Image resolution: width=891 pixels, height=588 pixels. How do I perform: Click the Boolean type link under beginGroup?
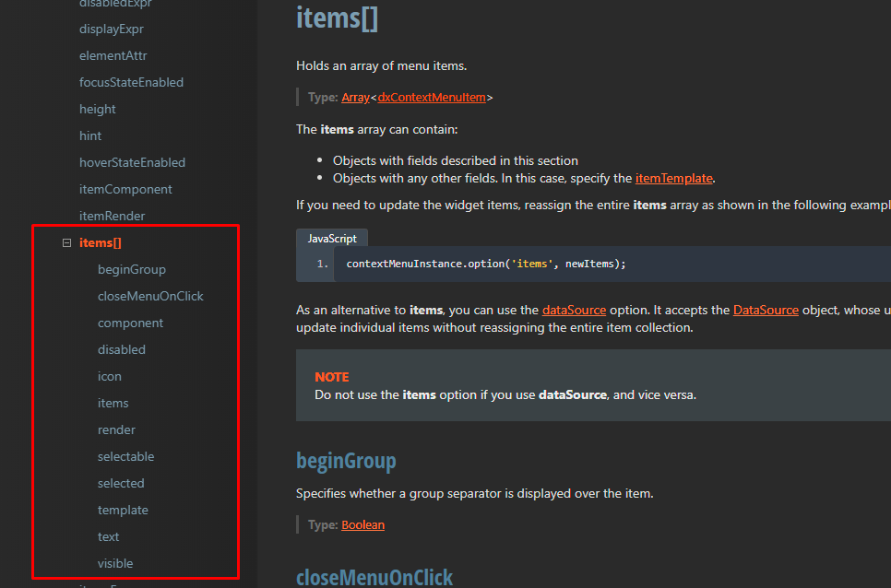point(362,524)
